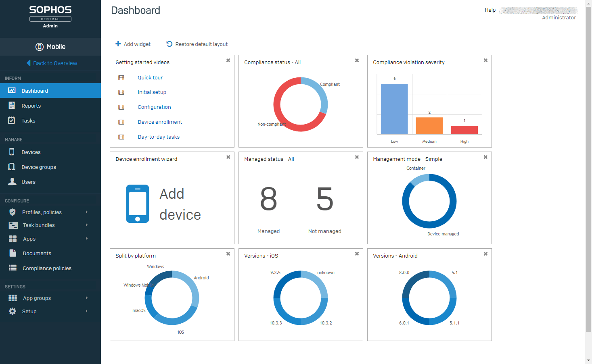This screenshot has width=592, height=364.
Task: Click the Mobile phone icon in the header
Action: pos(38,46)
